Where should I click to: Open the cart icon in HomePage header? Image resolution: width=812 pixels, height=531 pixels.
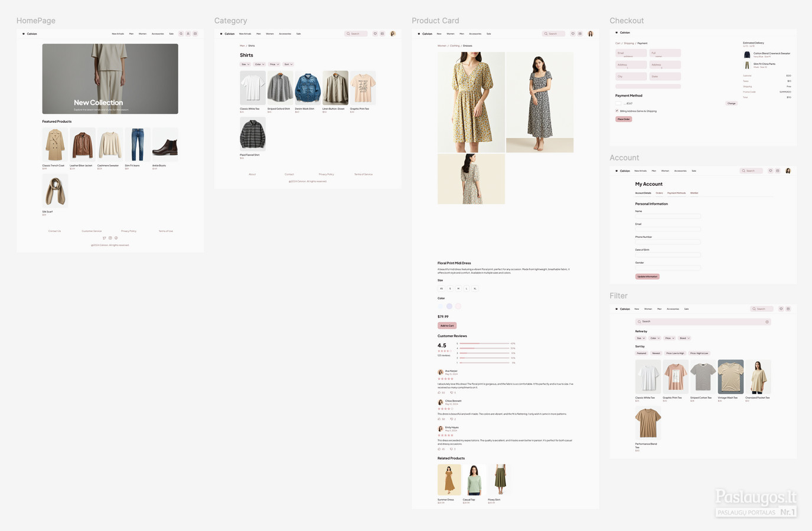point(195,34)
